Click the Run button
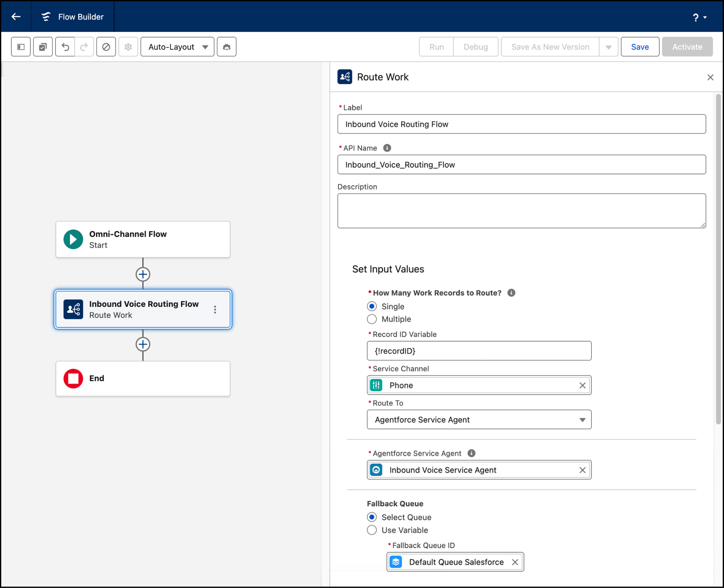724x588 pixels. pyautogui.click(x=437, y=47)
